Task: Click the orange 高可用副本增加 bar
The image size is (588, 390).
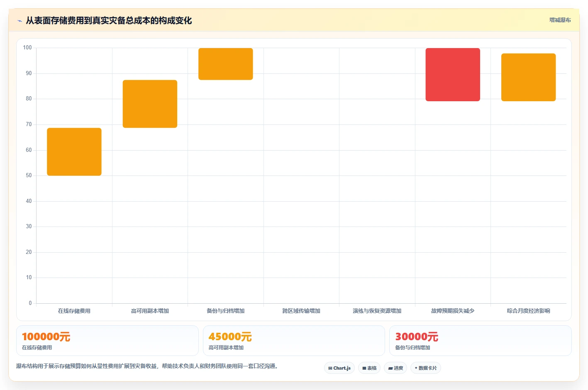Action: pyautogui.click(x=150, y=104)
